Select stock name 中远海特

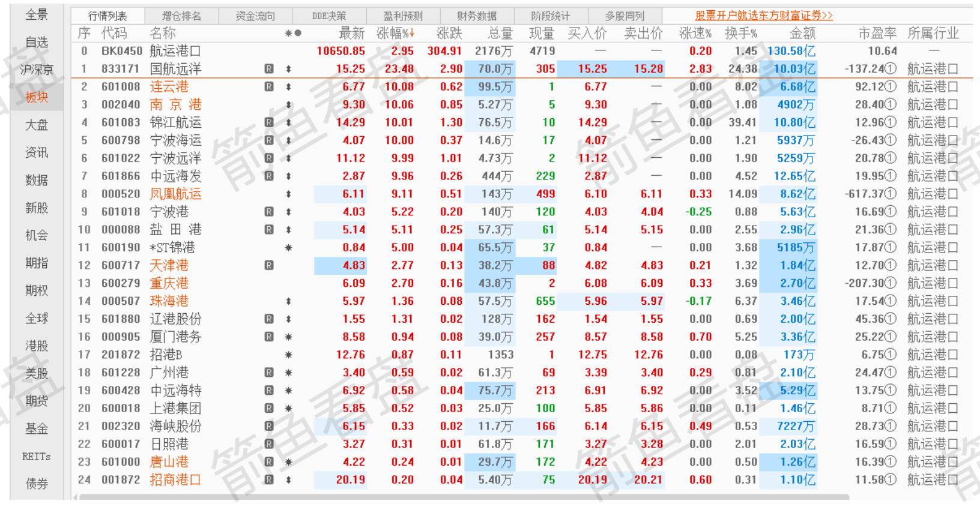point(175,391)
